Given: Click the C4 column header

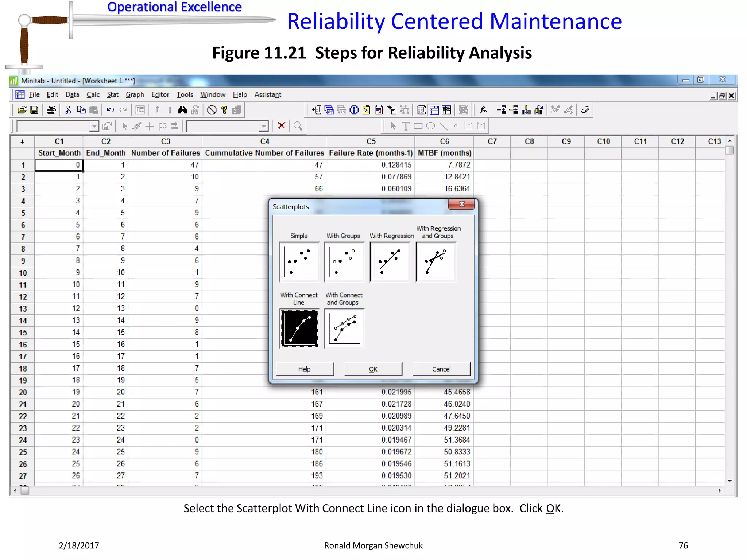Looking at the screenshot, I should tap(264, 141).
